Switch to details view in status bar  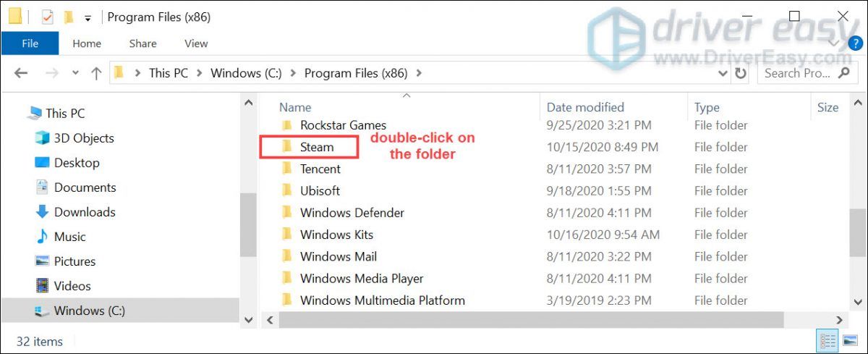[827, 341]
